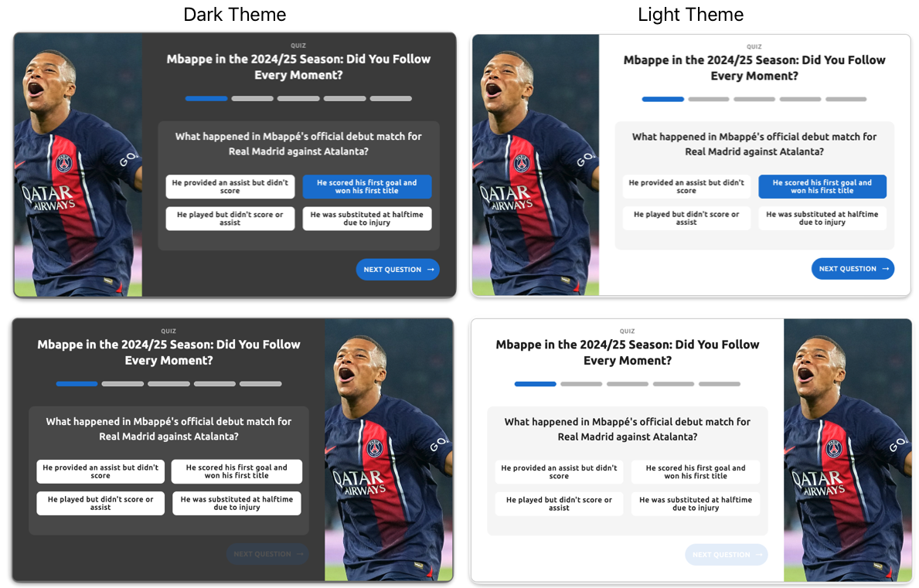Click the Mbappe photo in the bottom dark card
This screenshot has height=588, width=919.
pos(389,450)
